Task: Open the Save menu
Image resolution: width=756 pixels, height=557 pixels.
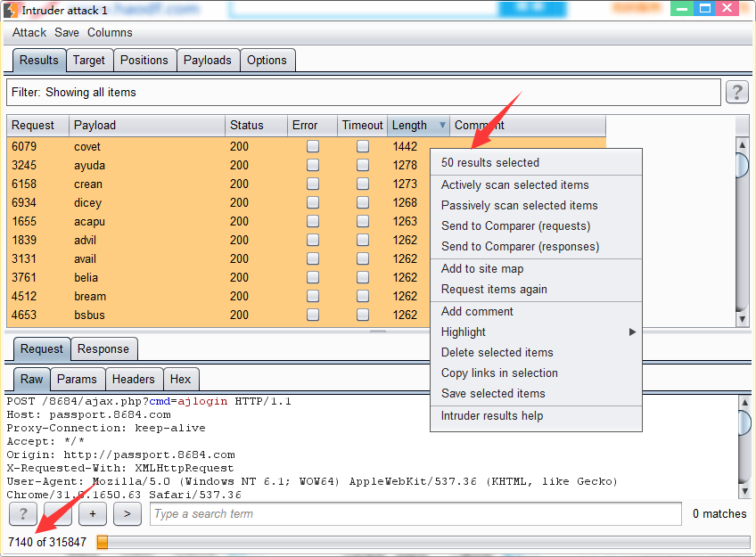Action: pos(67,32)
